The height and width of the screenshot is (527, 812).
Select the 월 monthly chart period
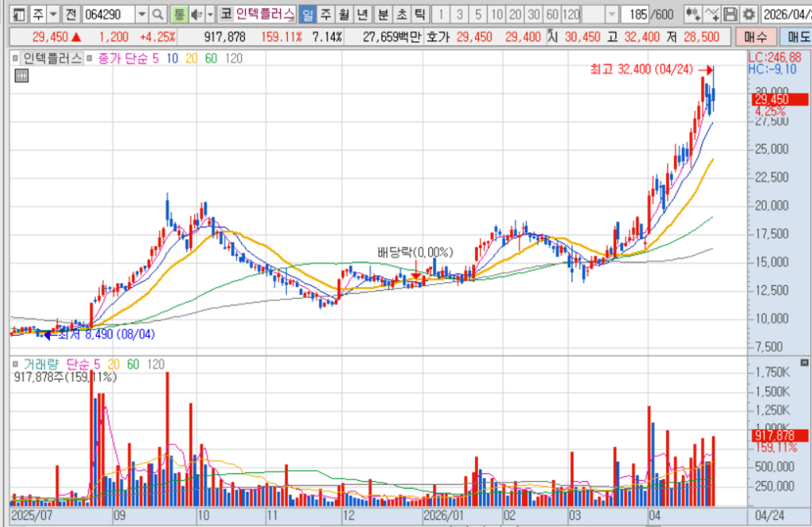(x=344, y=14)
